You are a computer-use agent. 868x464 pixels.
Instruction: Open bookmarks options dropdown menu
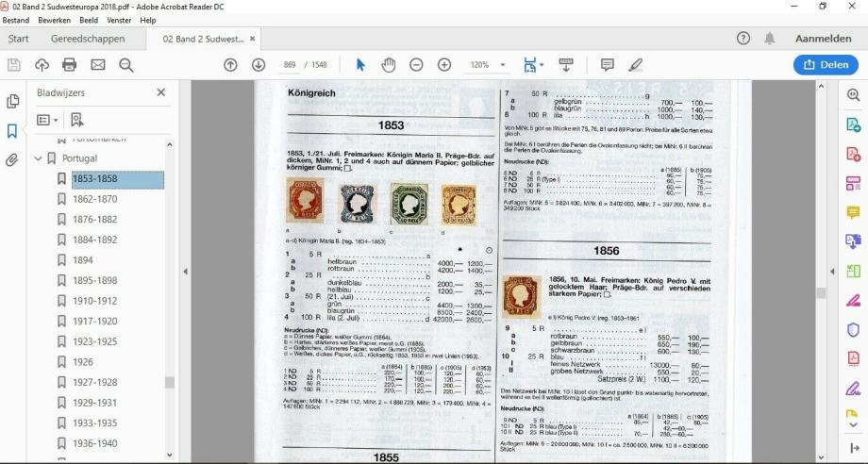(47, 120)
